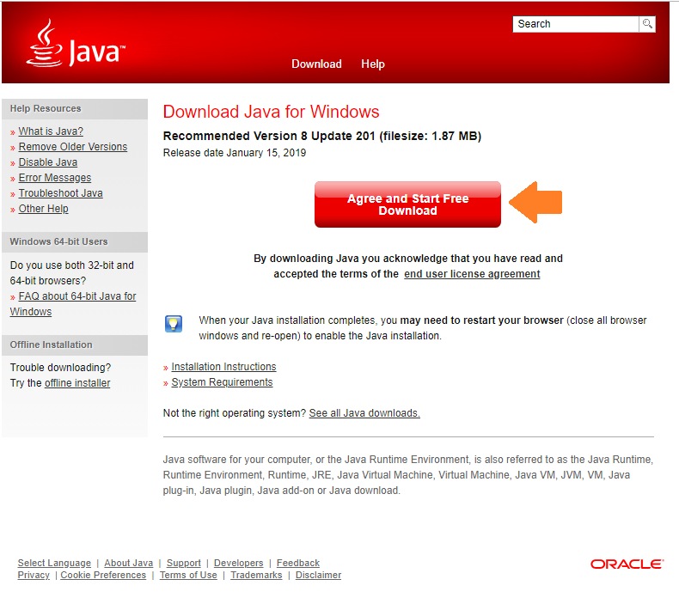Open Select Language in the footer
The width and height of the screenshot is (679, 616).
click(54, 564)
